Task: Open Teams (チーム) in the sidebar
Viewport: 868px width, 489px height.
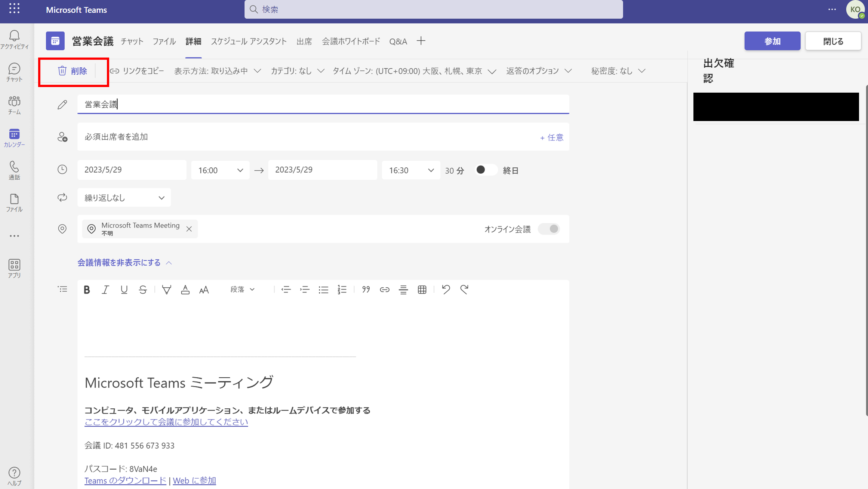Action: [x=14, y=105]
